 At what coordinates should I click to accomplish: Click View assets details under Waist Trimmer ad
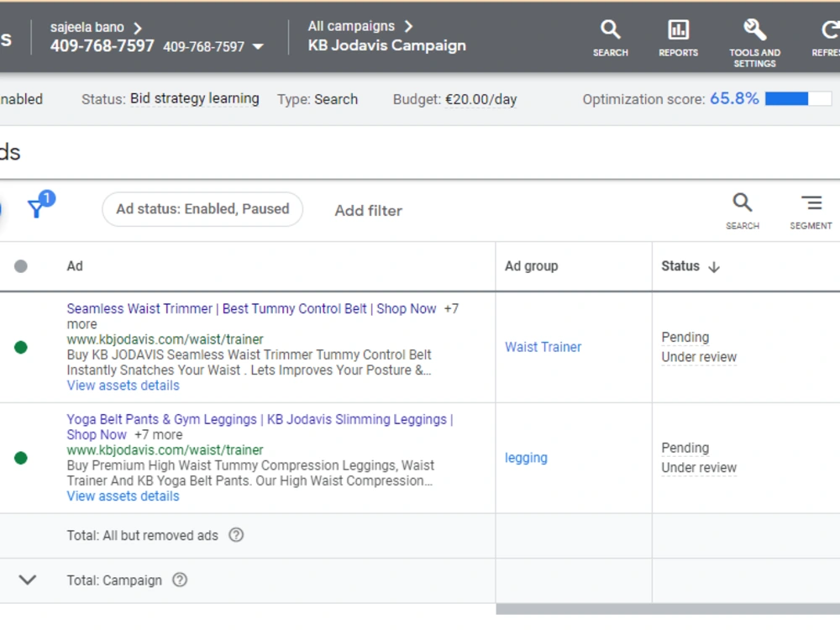click(123, 386)
